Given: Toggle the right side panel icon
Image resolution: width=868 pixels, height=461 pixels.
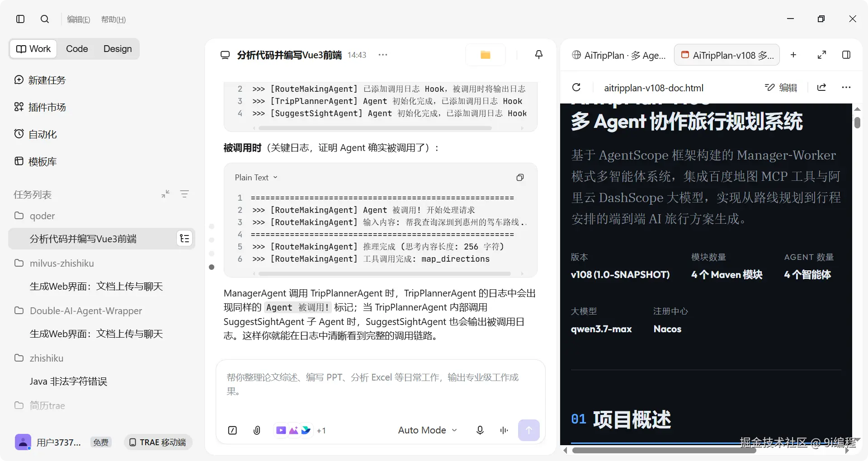Looking at the screenshot, I should (846, 55).
